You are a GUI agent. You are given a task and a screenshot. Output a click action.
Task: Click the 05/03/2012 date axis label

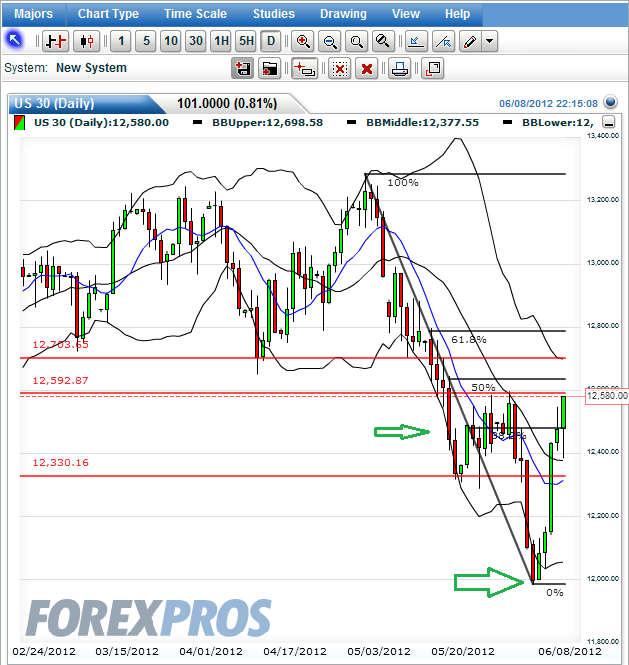(379, 651)
